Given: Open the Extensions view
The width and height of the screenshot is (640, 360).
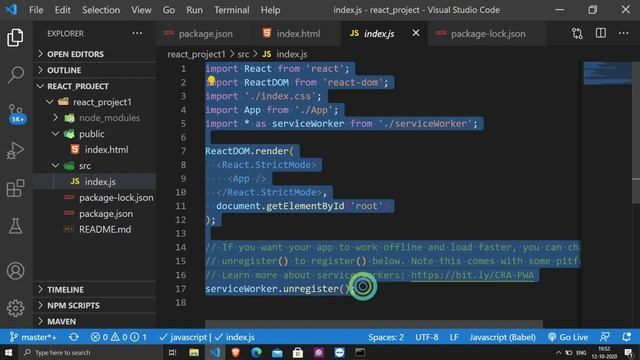Looking at the screenshot, I should (x=16, y=188).
